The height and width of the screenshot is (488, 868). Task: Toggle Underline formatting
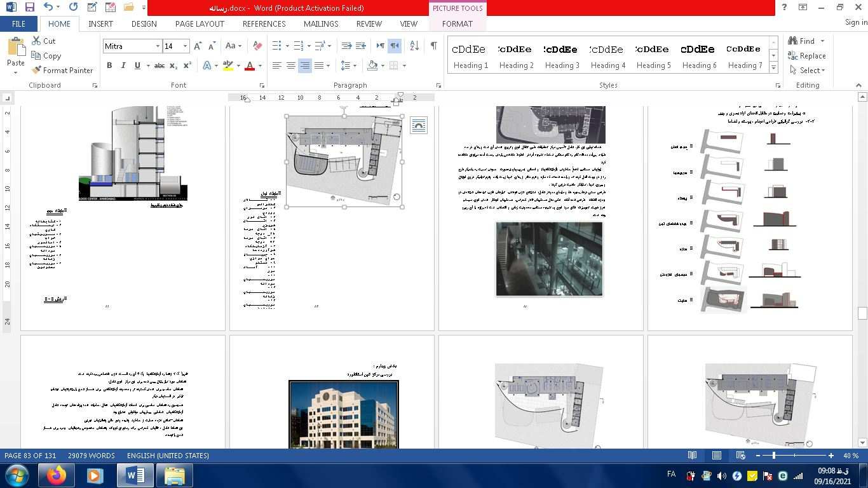tap(137, 65)
